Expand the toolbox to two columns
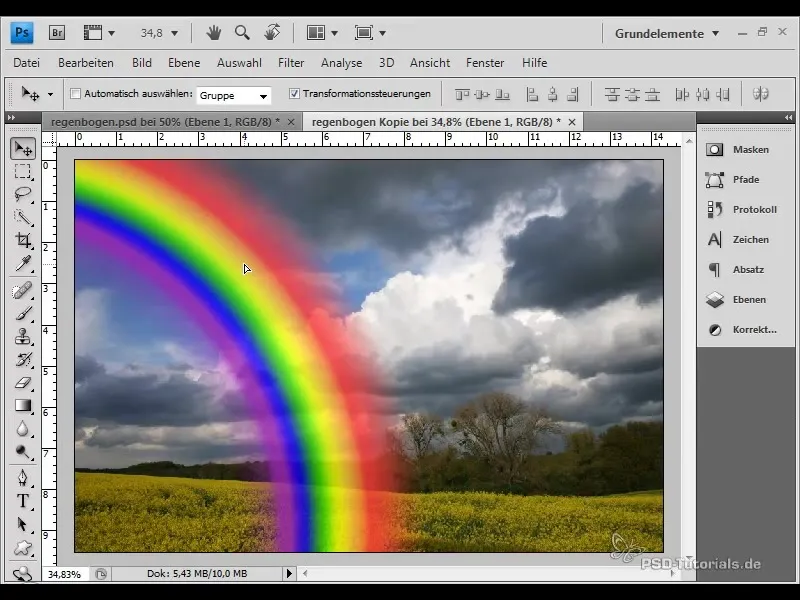This screenshot has height=600, width=800. [11, 117]
